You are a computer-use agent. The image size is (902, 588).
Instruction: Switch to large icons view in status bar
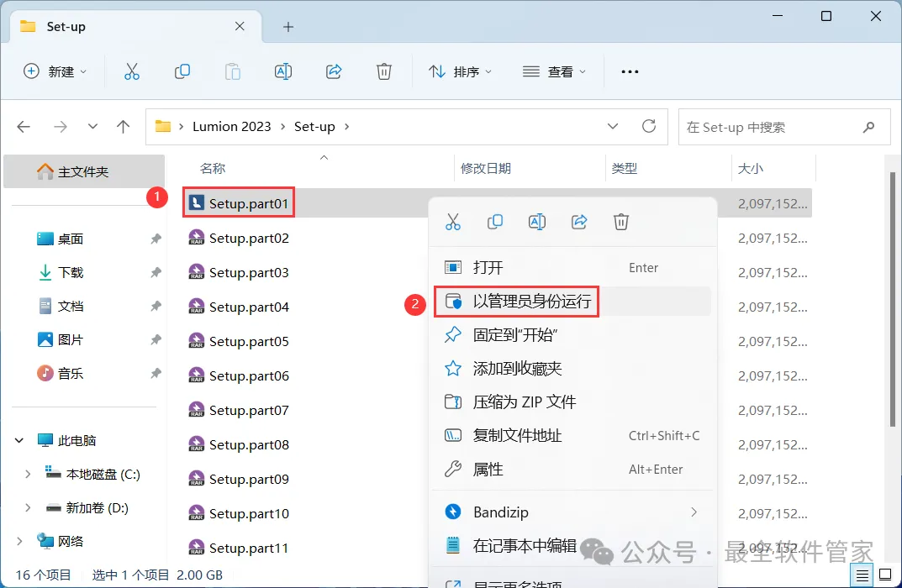(x=885, y=575)
